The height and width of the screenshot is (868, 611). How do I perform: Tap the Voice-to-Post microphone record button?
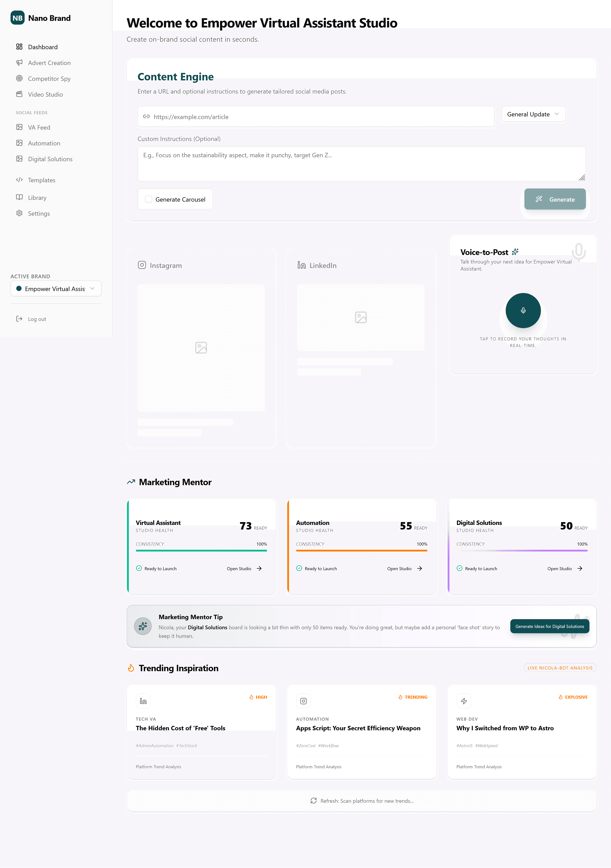(523, 310)
